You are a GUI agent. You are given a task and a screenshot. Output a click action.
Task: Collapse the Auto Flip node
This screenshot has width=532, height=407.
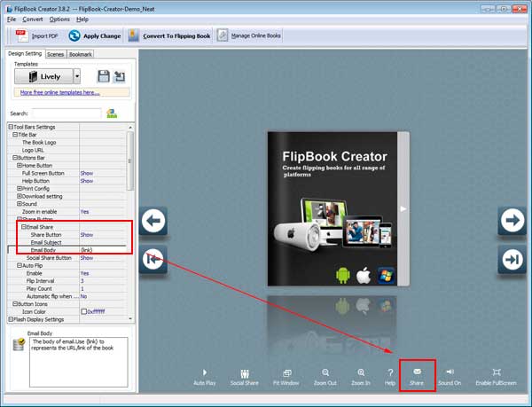pos(20,265)
